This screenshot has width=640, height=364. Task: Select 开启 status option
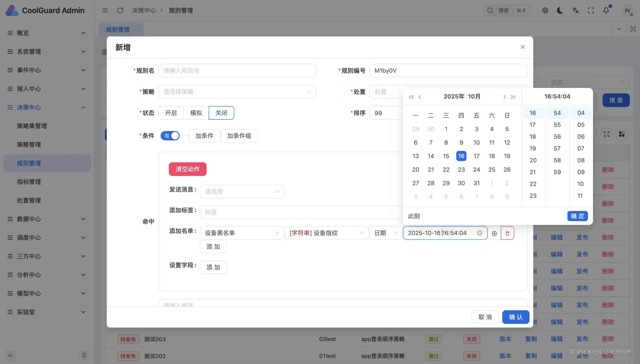click(171, 113)
